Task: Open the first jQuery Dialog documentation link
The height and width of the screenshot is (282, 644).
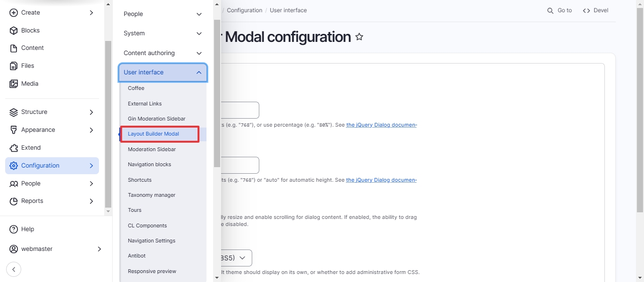Action: [381, 125]
